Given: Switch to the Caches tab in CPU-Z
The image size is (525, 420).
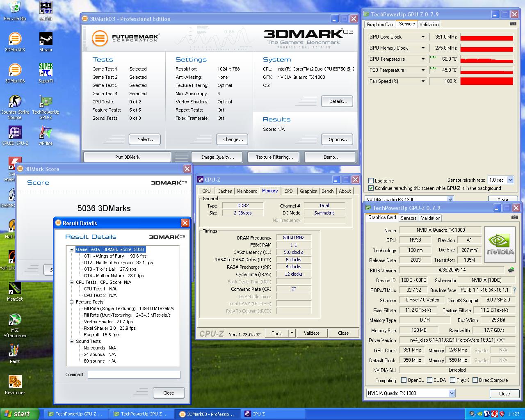Looking at the screenshot, I should pos(225,191).
